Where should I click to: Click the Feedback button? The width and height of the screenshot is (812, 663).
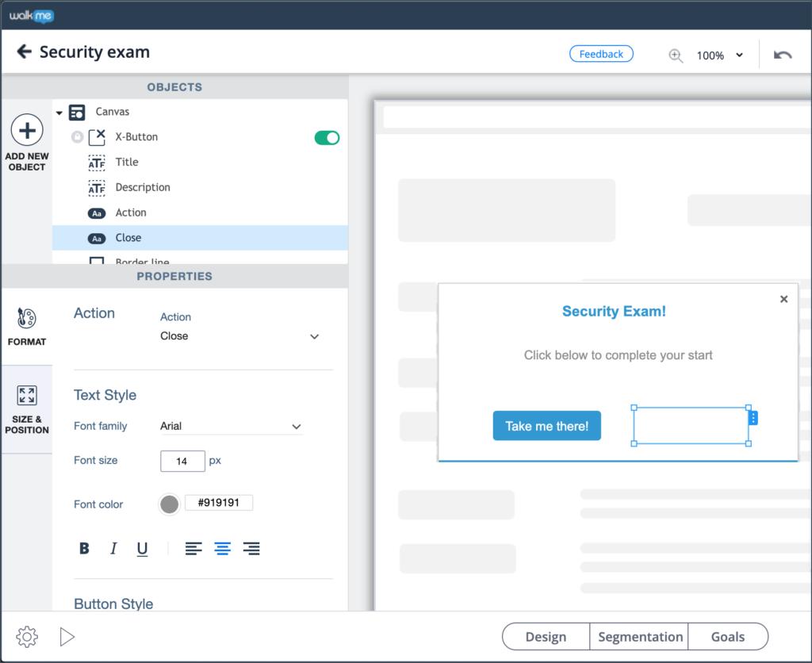pos(601,54)
